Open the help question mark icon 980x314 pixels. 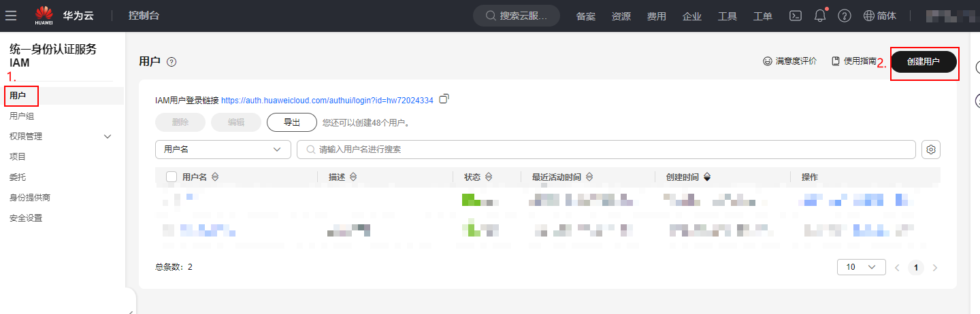[845, 16]
